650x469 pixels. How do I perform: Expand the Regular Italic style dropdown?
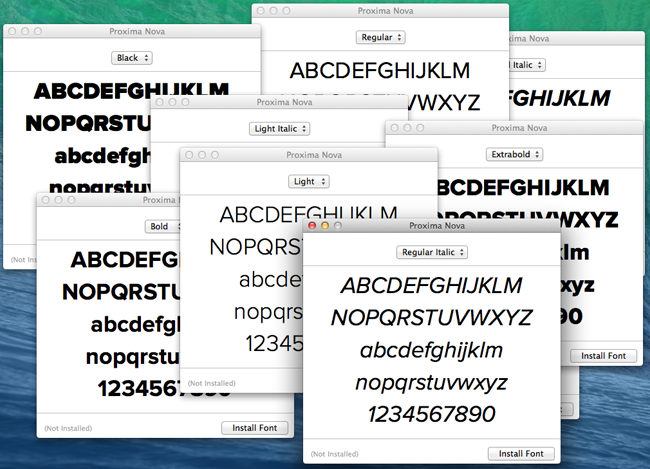431,252
